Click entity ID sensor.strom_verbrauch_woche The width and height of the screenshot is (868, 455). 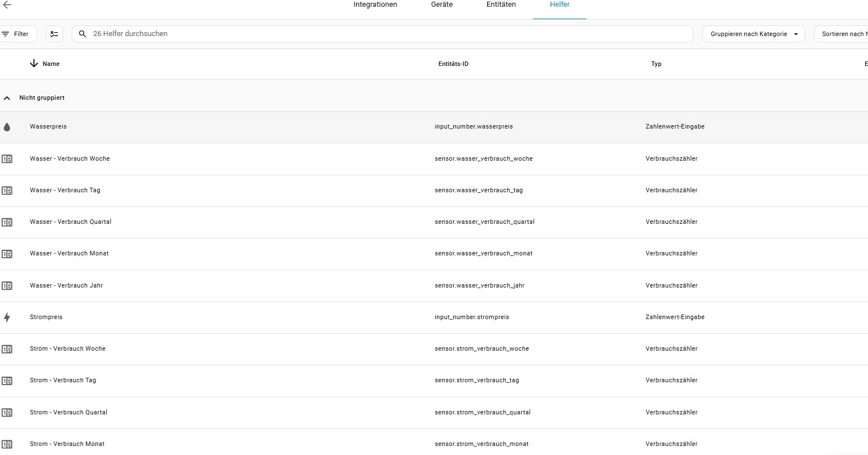[x=482, y=349]
